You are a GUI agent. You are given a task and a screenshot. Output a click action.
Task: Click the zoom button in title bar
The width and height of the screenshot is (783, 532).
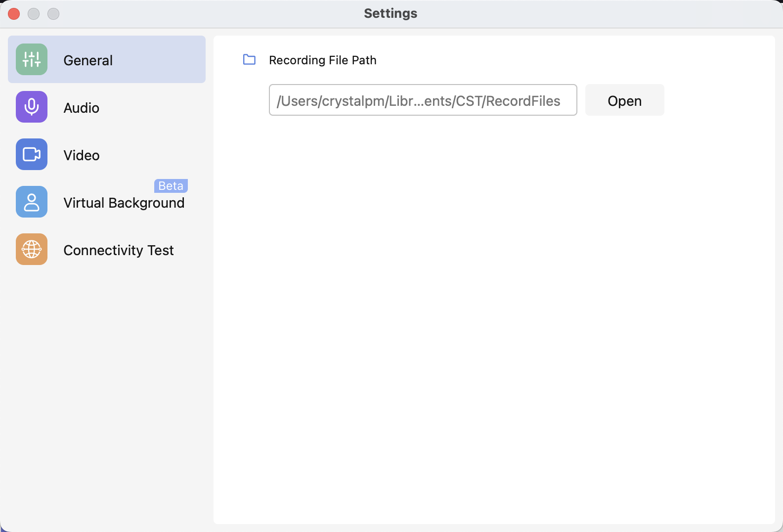click(53, 14)
